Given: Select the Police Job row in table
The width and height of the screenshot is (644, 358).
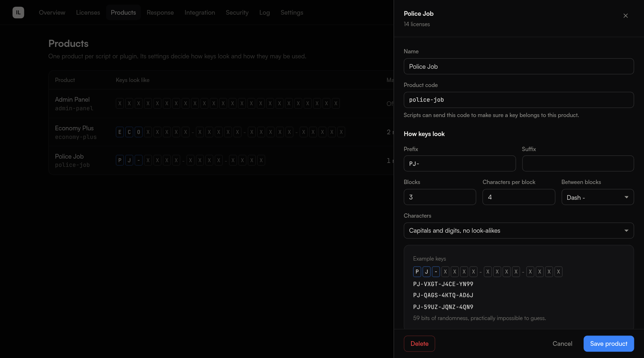Looking at the screenshot, I should (221, 160).
